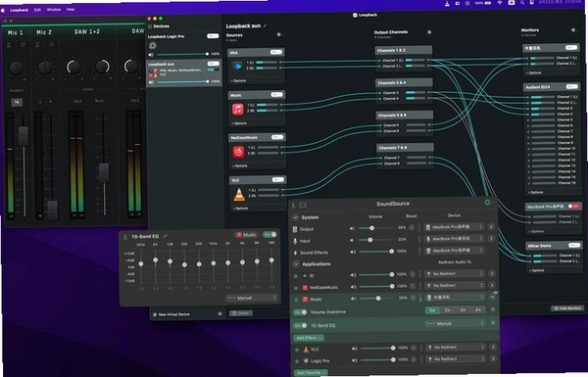588x377 pixels.
Task: Toggle the Loopback sun device switch
Action: pyautogui.click(x=213, y=64)
